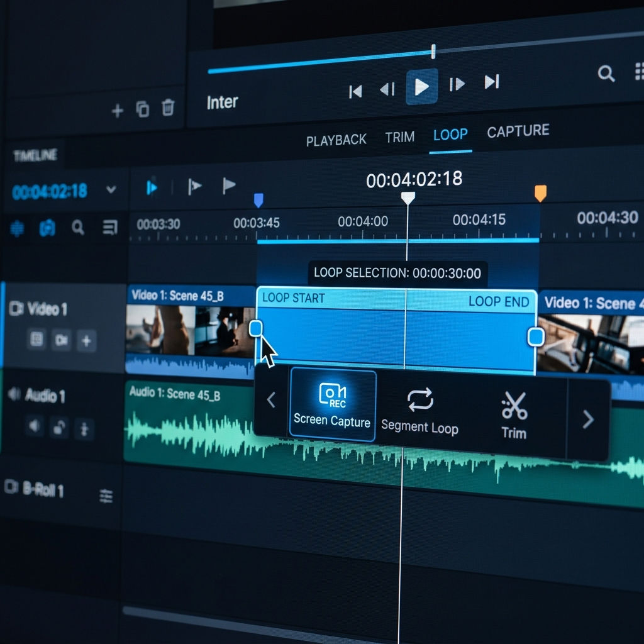Click the trash delete icon

click(x=168, y=107)
